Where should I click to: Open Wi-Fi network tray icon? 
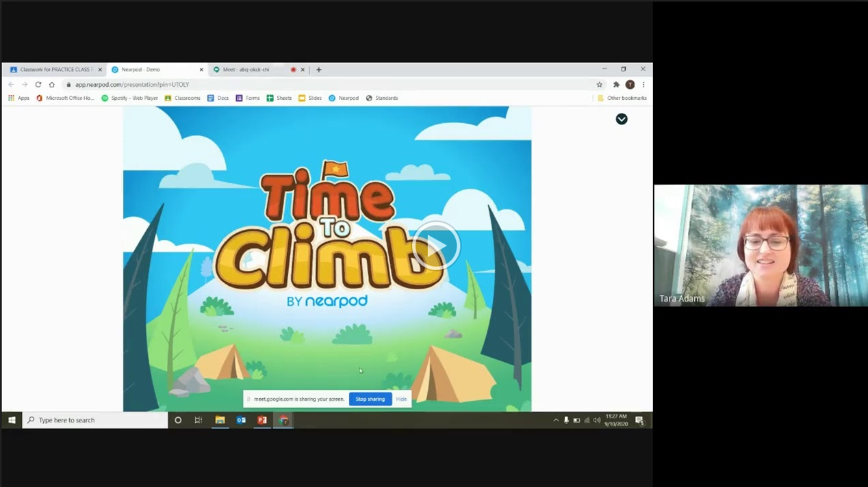click(x=587, y=420)
